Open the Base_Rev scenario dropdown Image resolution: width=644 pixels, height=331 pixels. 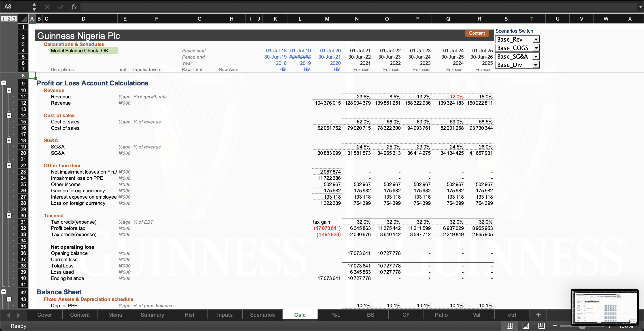coord(536,40)
